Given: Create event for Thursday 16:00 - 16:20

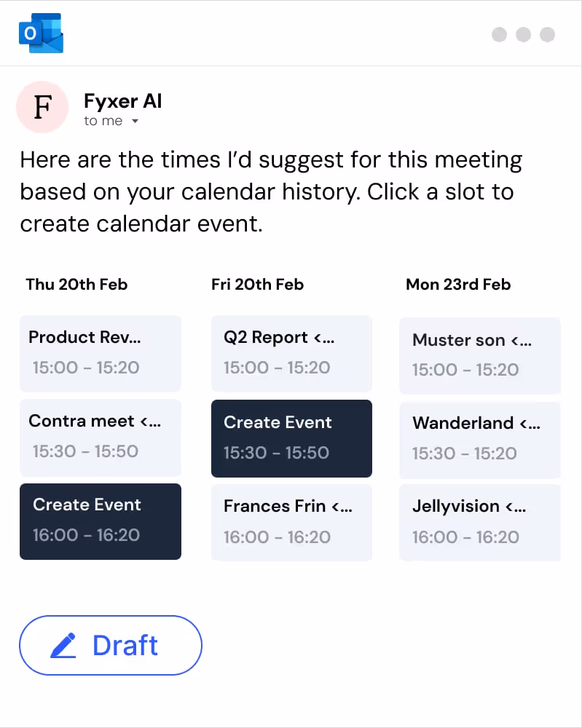Looking at the screenshot, I should pos(101,521).
